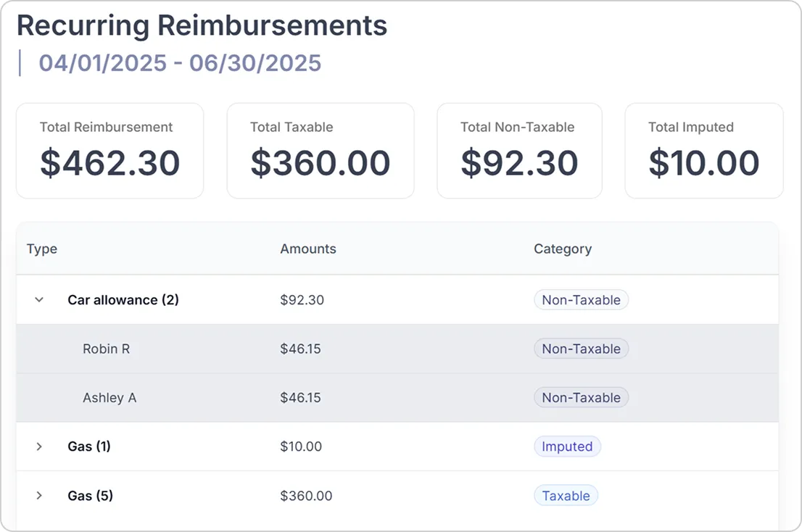Click the Taxable category badge
The image size is (802, 532).
[566, 496]
